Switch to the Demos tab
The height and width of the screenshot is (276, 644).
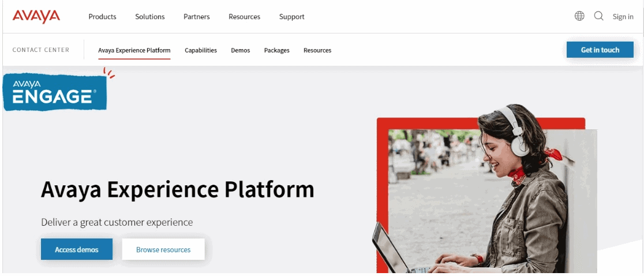[x=240, y=50]
